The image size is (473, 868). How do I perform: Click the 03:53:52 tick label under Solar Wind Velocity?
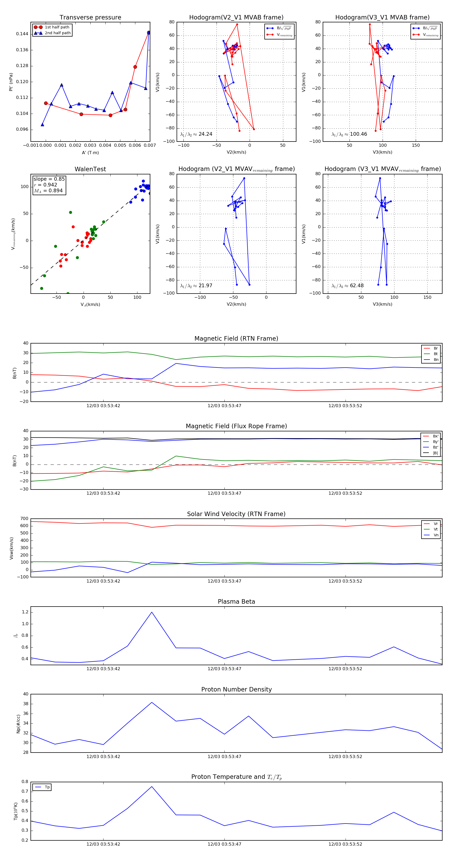click(x=345, y=581)
